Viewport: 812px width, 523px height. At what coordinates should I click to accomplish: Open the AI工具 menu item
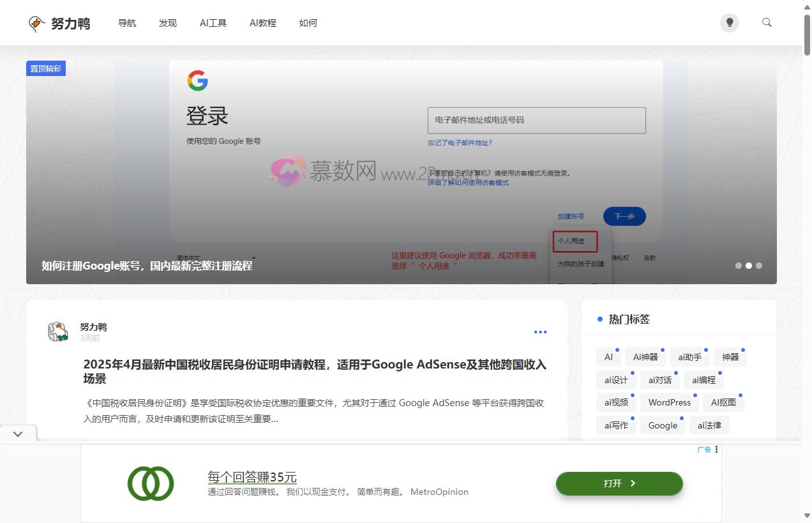pyautogui.click(x=213, y=23)
